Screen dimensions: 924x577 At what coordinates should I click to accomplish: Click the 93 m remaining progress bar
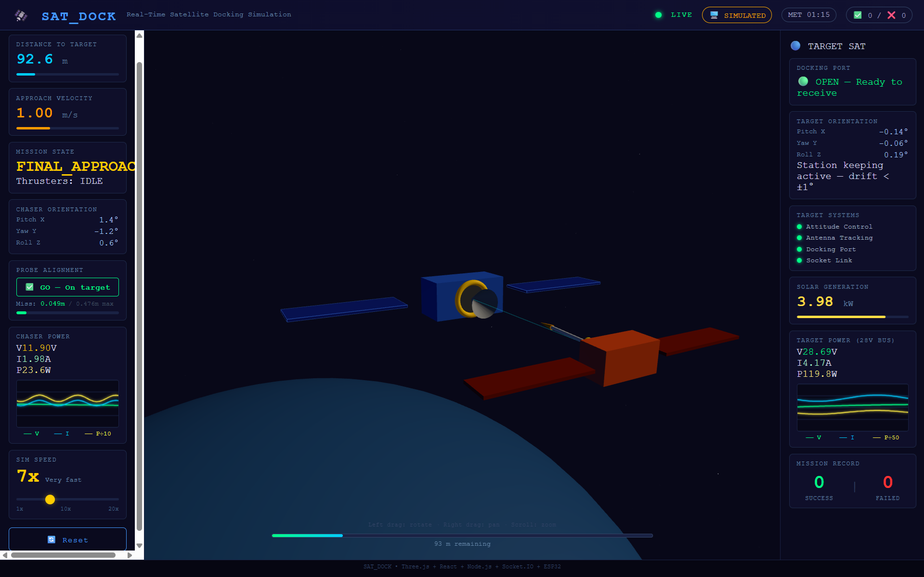pyautogui.click(x=462, y=535)
